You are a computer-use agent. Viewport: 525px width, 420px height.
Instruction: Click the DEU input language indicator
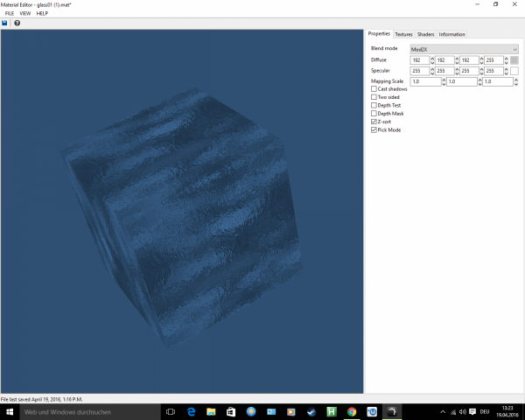[485, 412]
